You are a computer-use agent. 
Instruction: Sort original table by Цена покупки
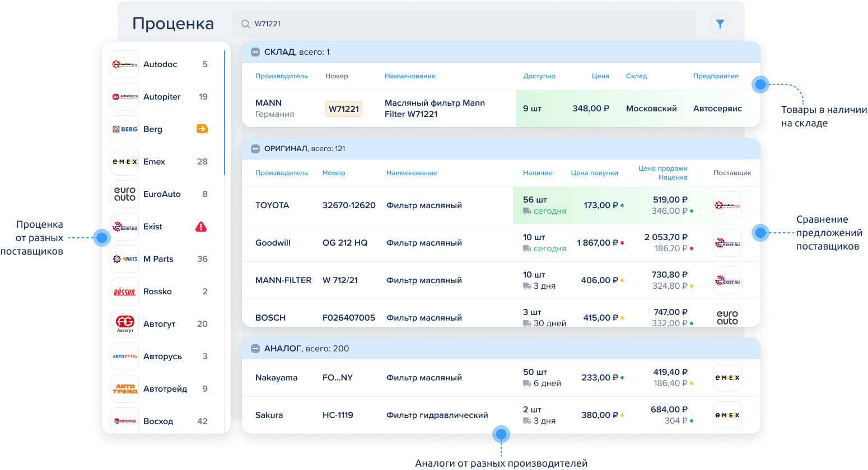tap(594, 173)
